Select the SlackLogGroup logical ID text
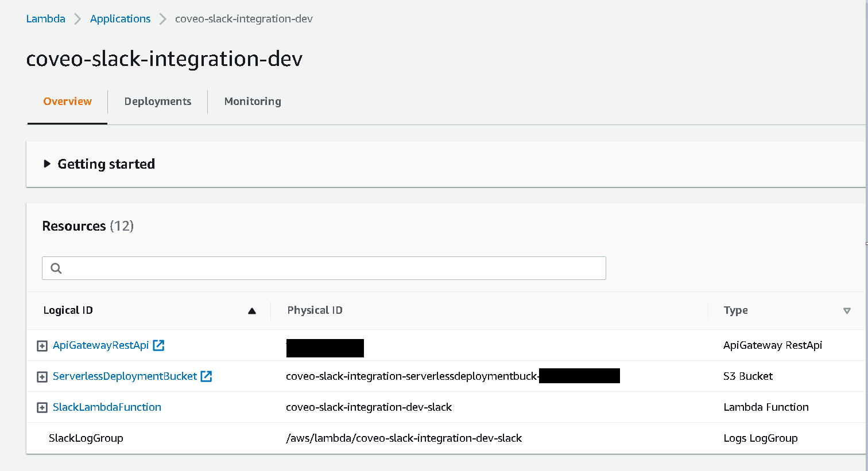 point(86,438)
